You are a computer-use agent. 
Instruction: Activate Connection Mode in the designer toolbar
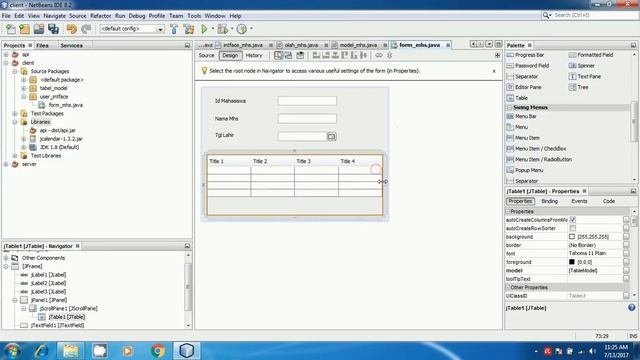pos(289,56)
